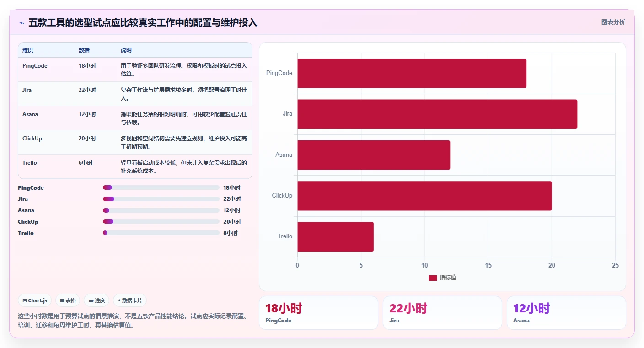
Task: Click the Jira progress bar
Action: point(161,199)
